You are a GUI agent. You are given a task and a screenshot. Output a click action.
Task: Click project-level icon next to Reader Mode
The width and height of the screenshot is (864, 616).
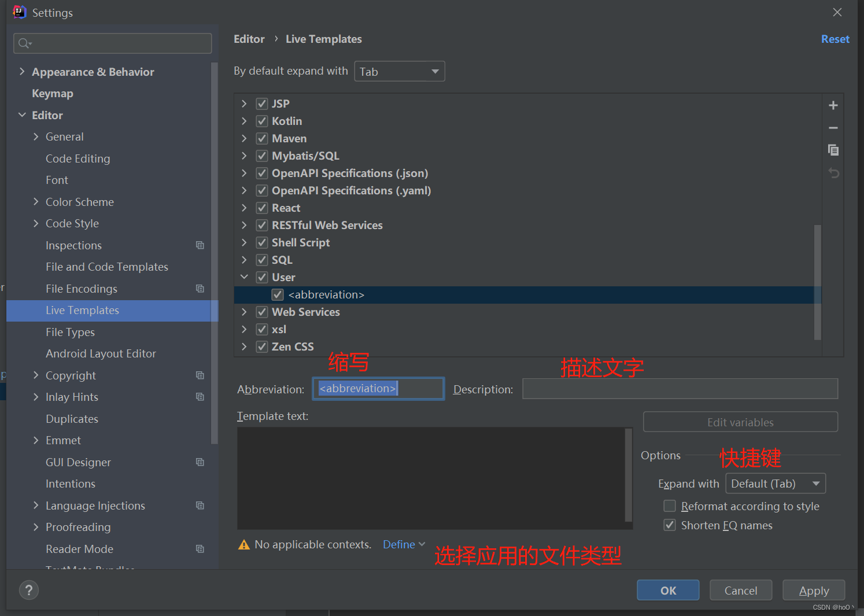(x=200, y=549)
